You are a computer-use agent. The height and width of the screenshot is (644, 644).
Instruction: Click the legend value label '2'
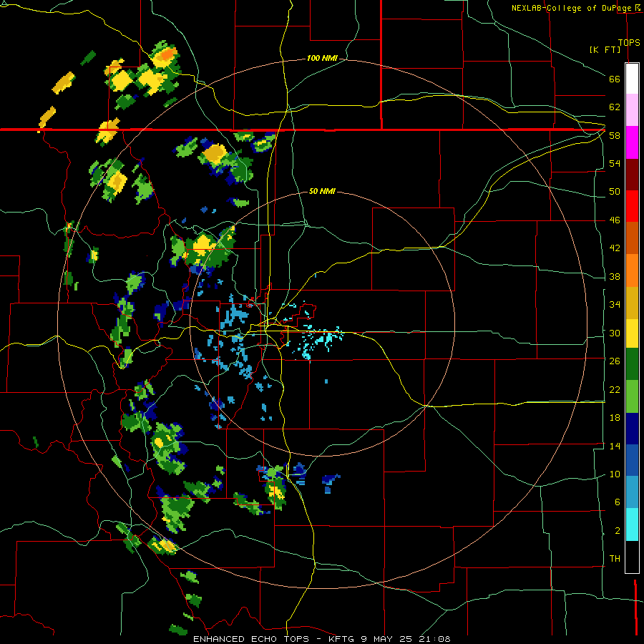617,531
